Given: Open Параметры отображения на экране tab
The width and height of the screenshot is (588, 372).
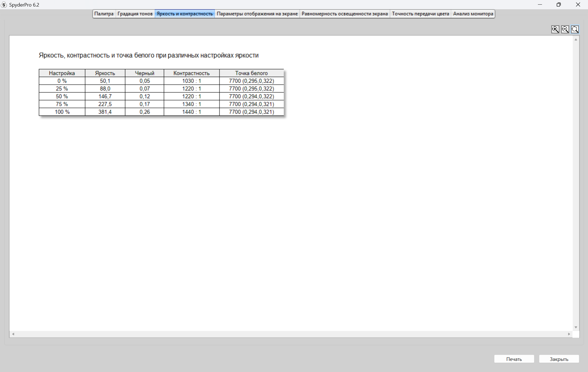Looking at the screenshot, I should [x=257, y=14].
